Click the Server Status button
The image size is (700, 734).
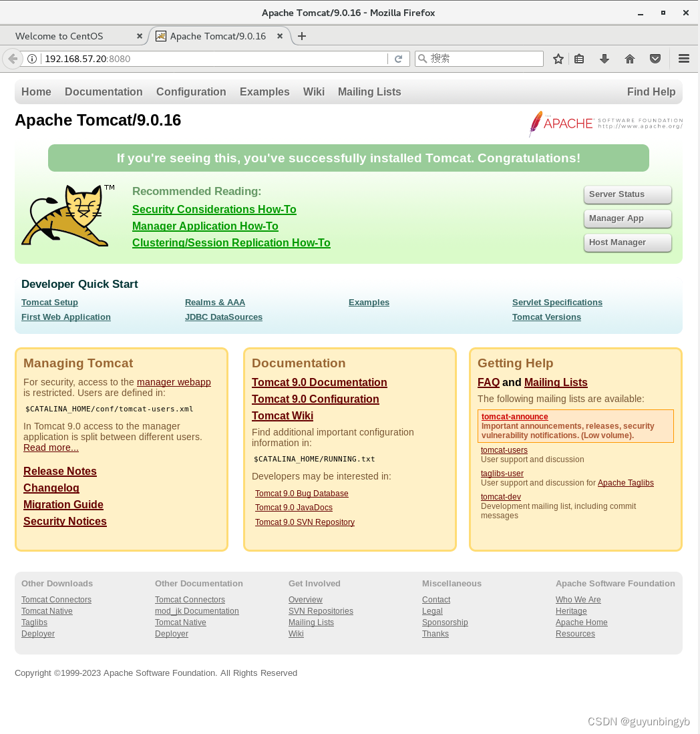627,194
